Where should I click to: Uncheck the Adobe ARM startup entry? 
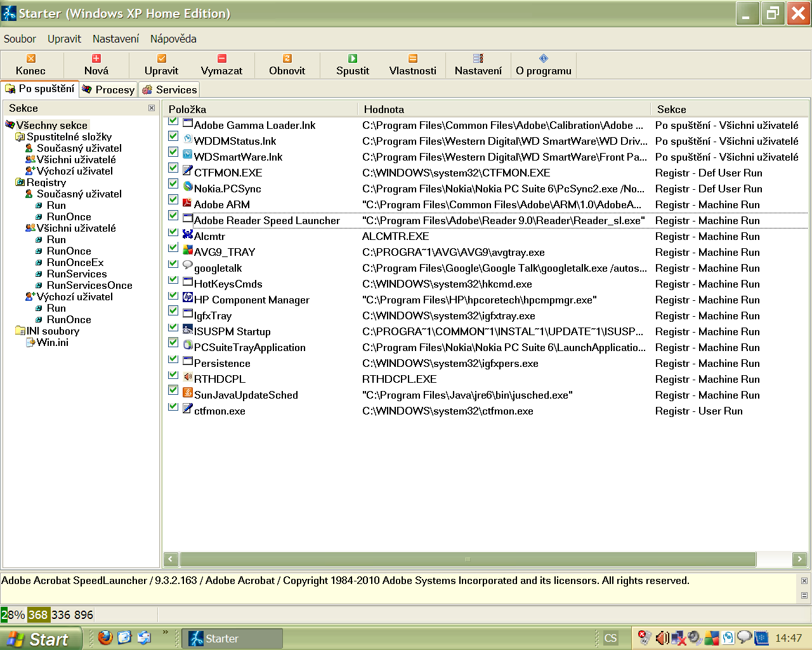click(173, 200)
